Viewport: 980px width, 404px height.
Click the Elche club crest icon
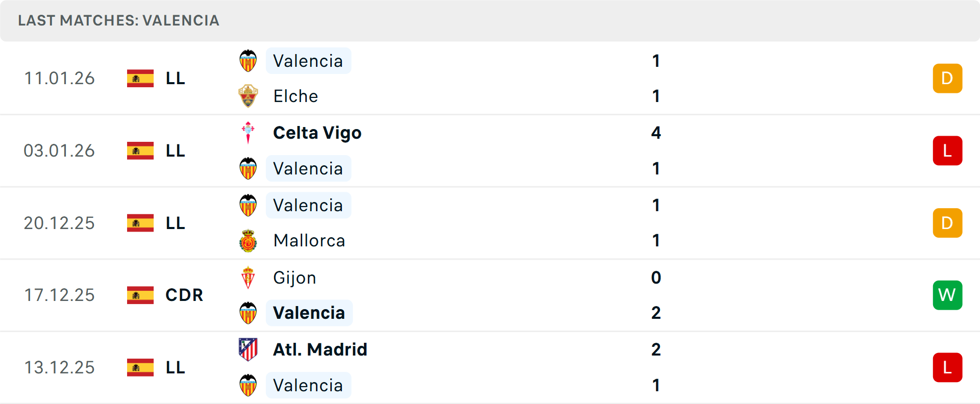248,96
